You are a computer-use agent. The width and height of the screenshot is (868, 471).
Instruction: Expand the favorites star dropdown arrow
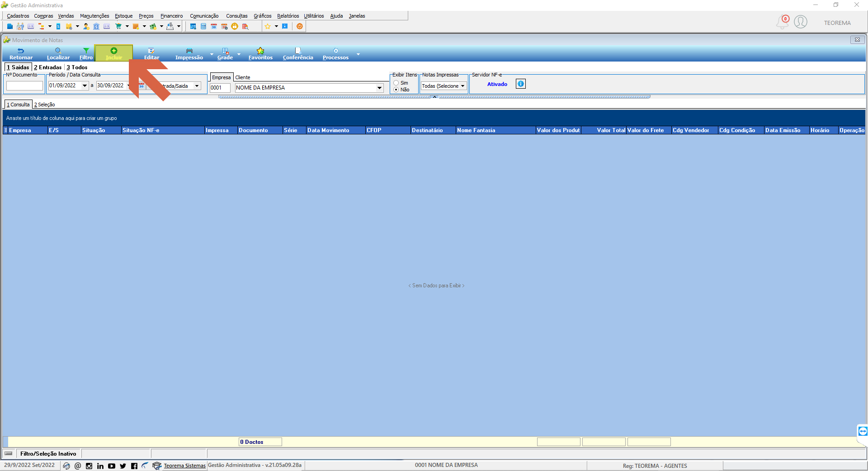click(x=276, y=26)
